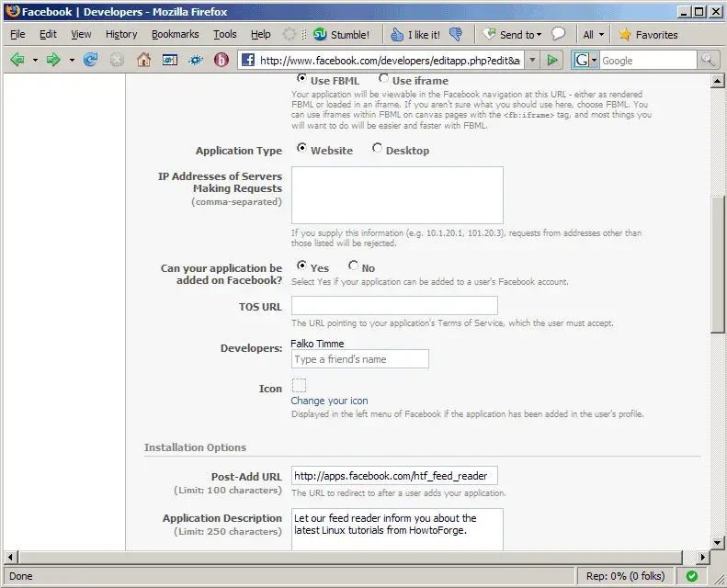Viewport: 727px width, 588px height.
Task: Select 'Yes' for can be added on Facebook
Action: point(301,265)
